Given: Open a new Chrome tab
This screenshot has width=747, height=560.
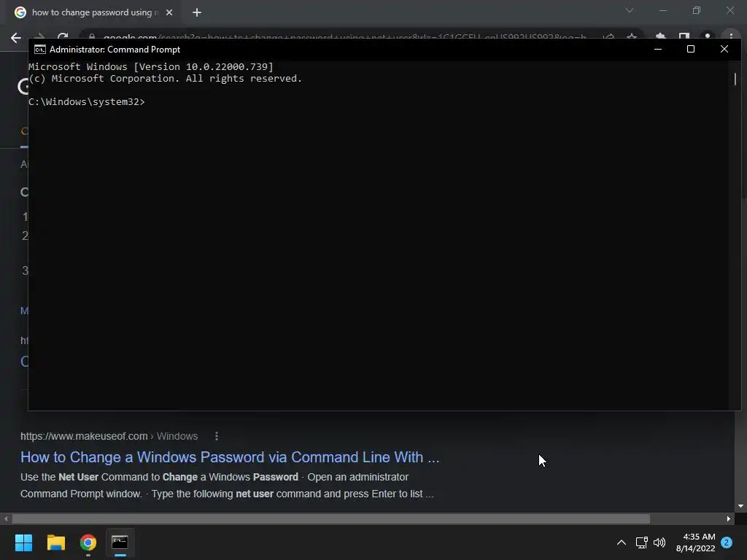Looking at the screenshot, I should pyautogui.click(x=197, y=12).
